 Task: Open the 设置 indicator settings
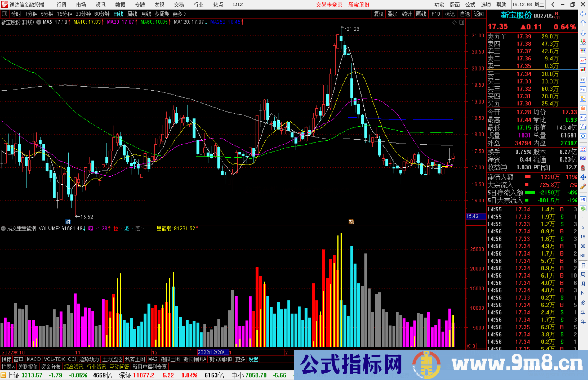tap(253, 359)
